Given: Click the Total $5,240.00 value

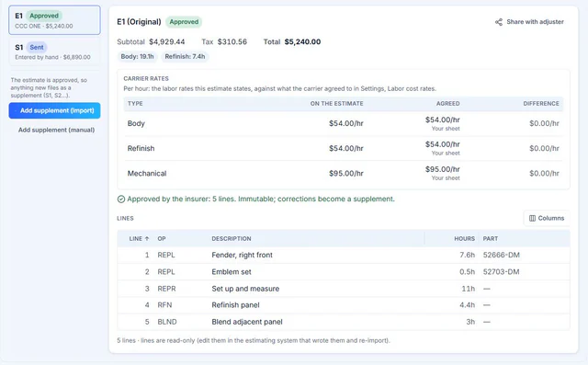Looking at the screenshot, I should [x=302, y=42].
